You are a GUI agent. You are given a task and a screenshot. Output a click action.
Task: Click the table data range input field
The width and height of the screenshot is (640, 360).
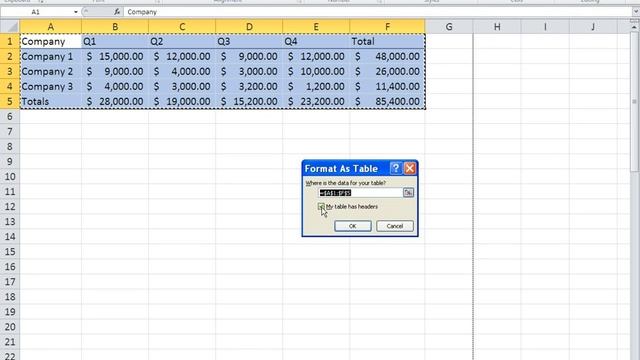[x=360, y=193]
